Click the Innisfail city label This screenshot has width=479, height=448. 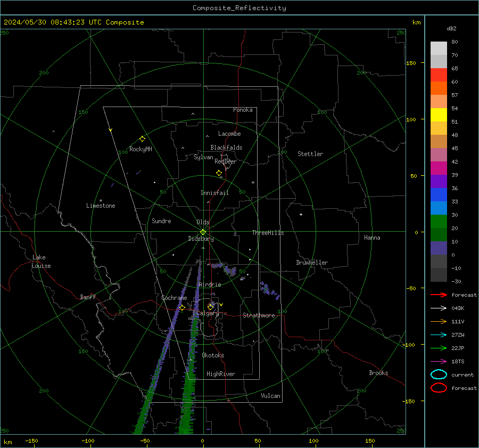click(214, 193)
